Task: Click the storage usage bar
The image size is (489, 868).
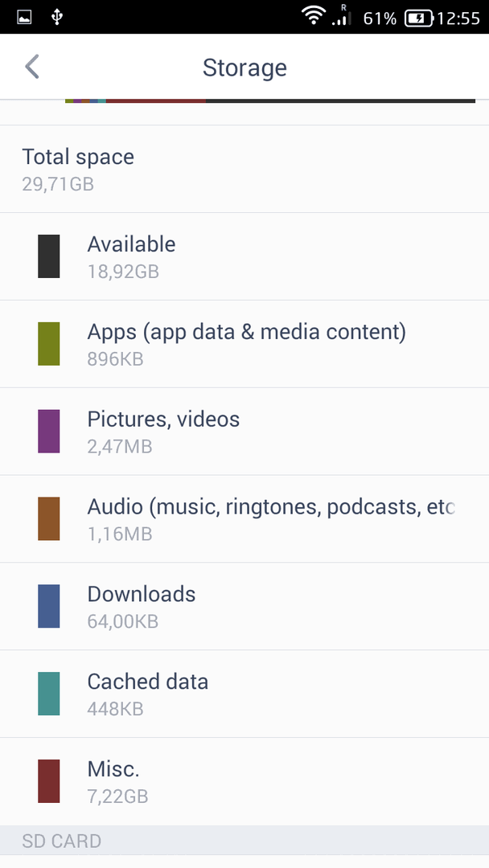Action: [270, 100]
